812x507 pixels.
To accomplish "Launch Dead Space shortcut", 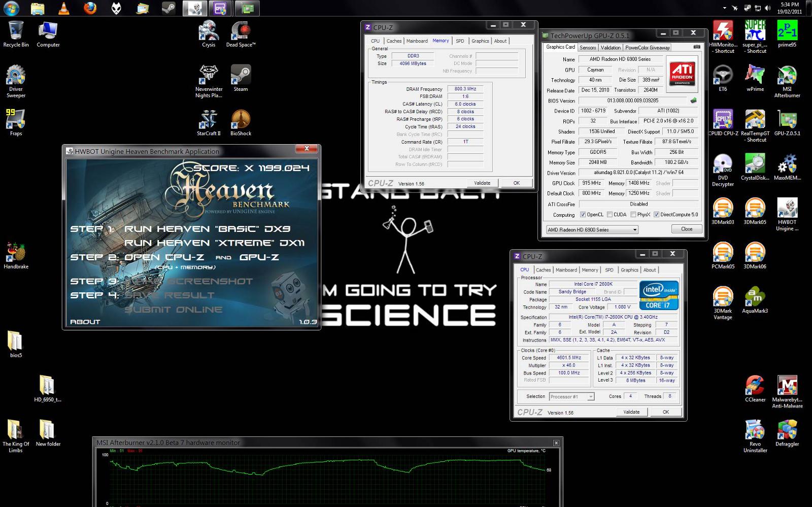I will (241, 34).
